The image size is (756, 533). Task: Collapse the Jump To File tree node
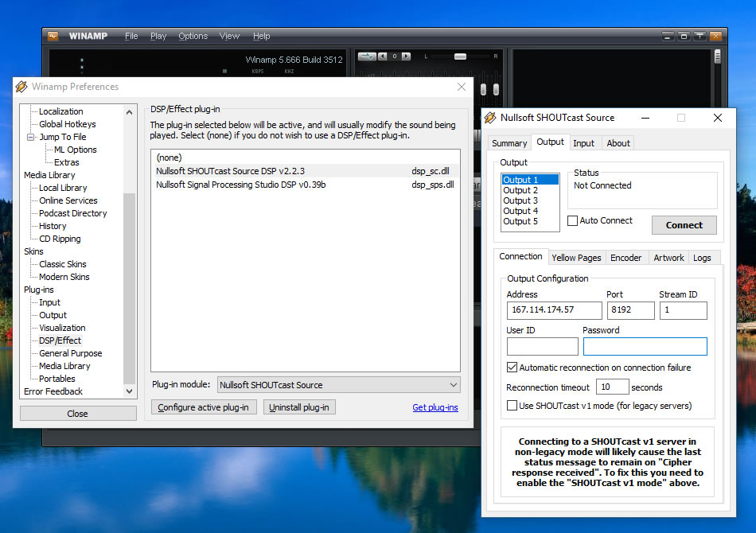(30, 138)
